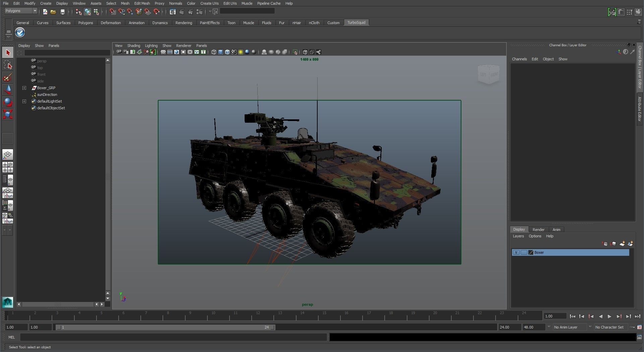Click the select camera icon in viewport toolbar
The image size is (644, 352).
[119, 52]
